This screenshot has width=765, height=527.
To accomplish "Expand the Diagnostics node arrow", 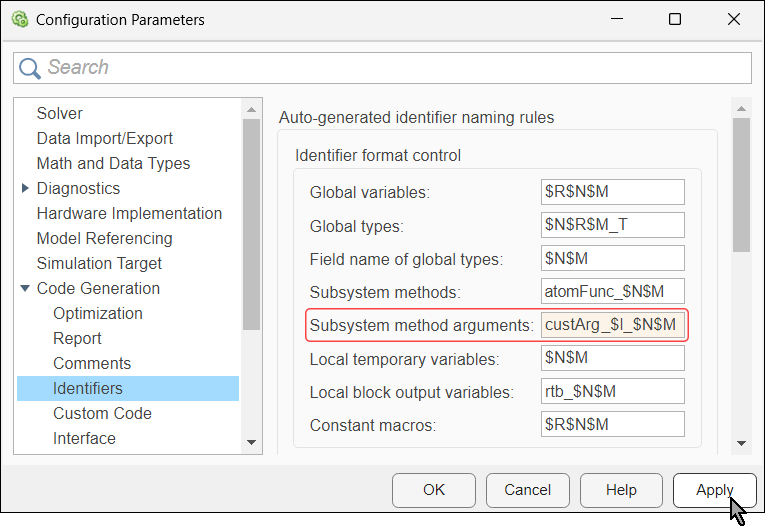I will (x=25, y=188).
